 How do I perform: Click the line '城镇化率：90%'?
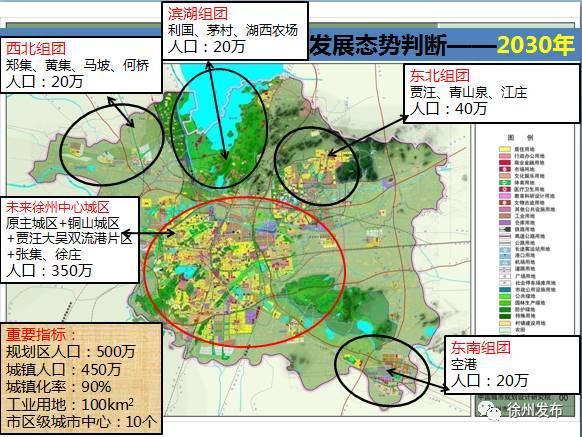(59, 387)
